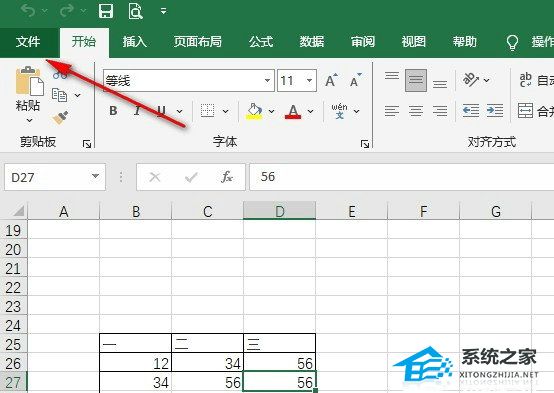Toggle Italic formatting
This screenshot has height=393, width=554.
[137, 111]
